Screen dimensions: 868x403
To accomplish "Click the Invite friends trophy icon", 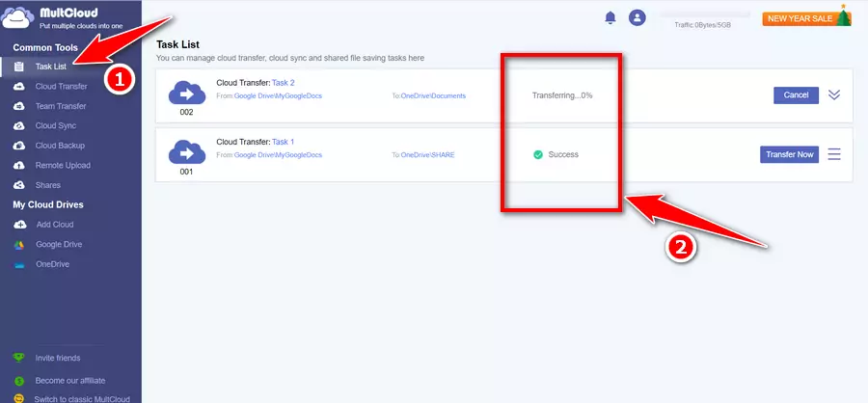I will [19, 358].
